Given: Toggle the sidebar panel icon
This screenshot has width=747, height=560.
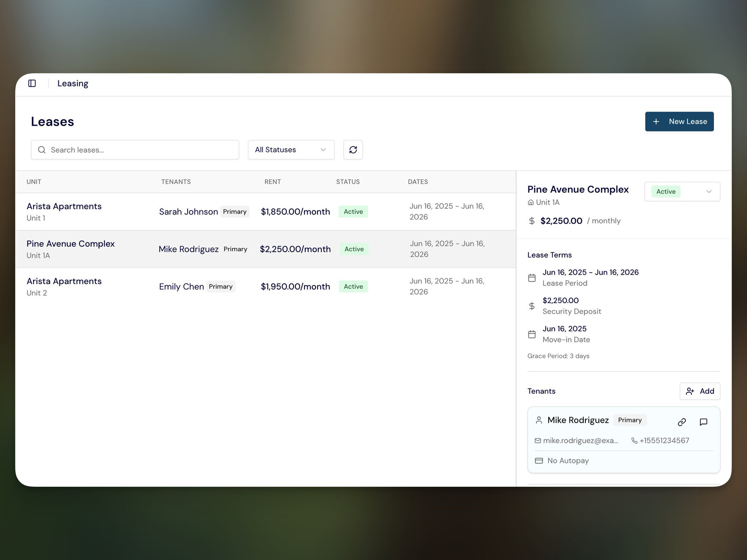Looking at the screenshot, I should [x=32, y=83].
